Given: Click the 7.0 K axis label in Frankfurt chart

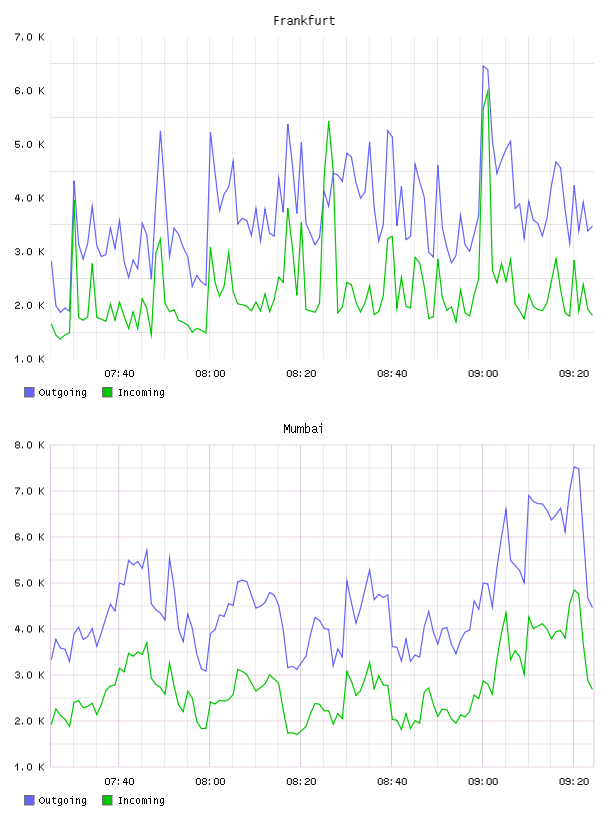Looking at the screenshot, I should pos(29,37).
